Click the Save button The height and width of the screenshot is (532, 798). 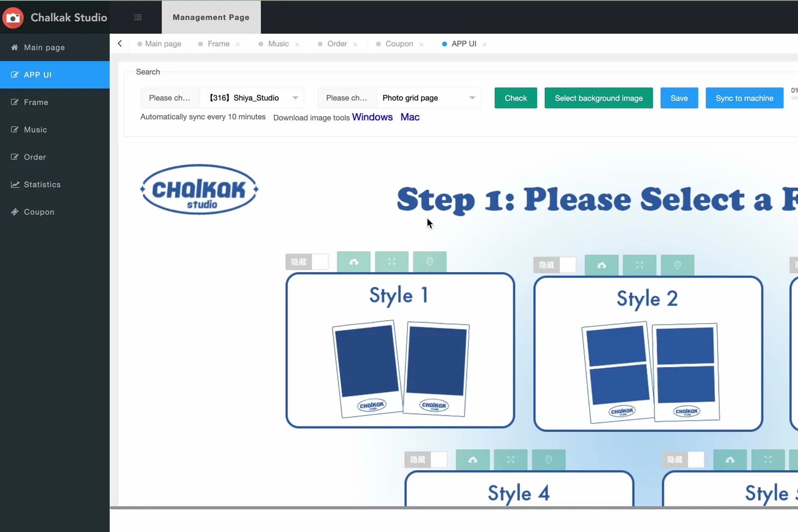[x=679, y=98]
